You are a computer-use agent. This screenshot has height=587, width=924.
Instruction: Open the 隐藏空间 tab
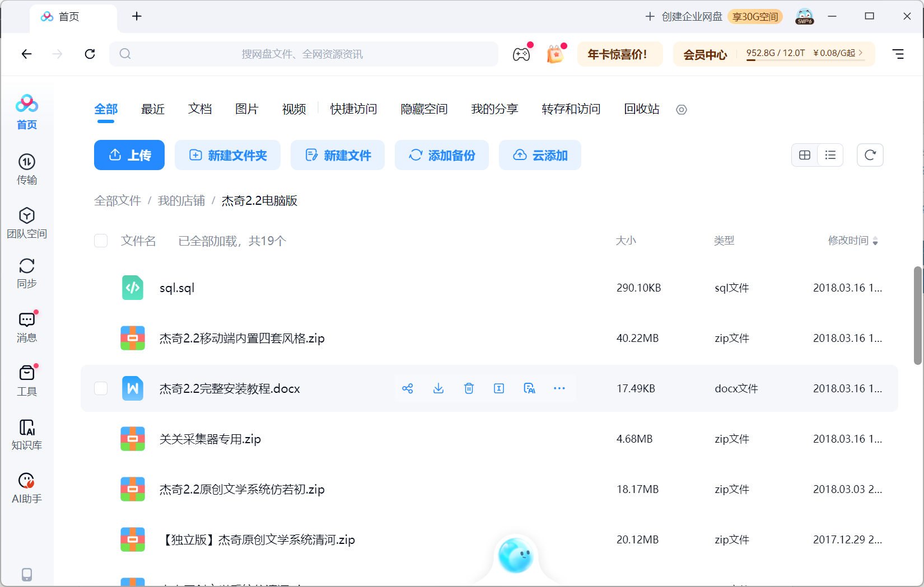(424, 109)
